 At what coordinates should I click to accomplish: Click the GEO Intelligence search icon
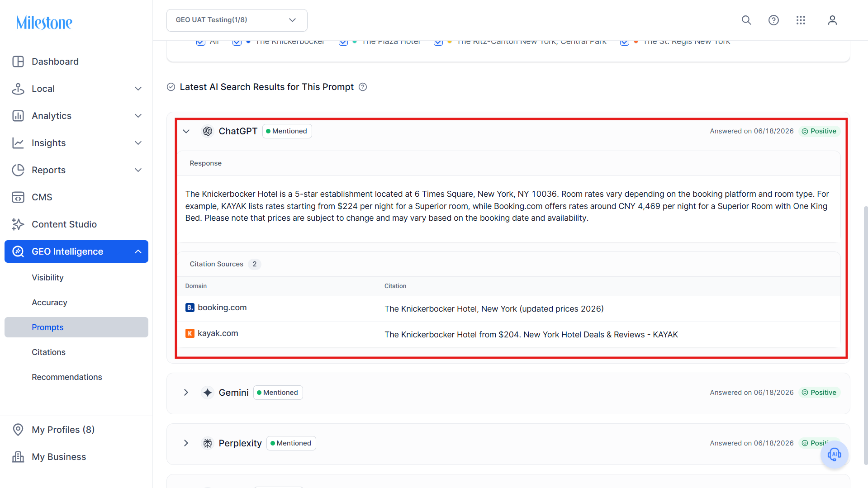pyautogui.click(x=18, y=251)
